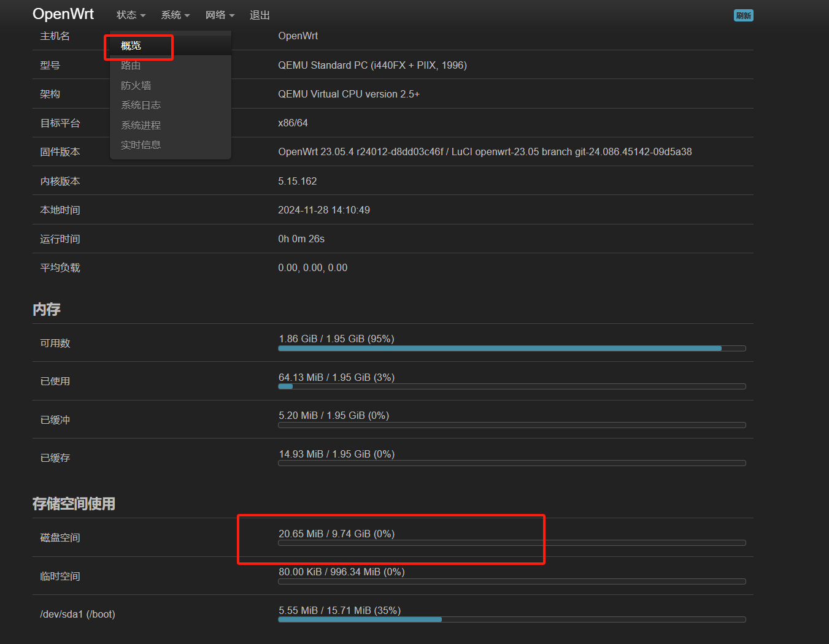Click the 已缓存 memory progress bar
This screenshot has height=644, width=829.
pos(512,463)
